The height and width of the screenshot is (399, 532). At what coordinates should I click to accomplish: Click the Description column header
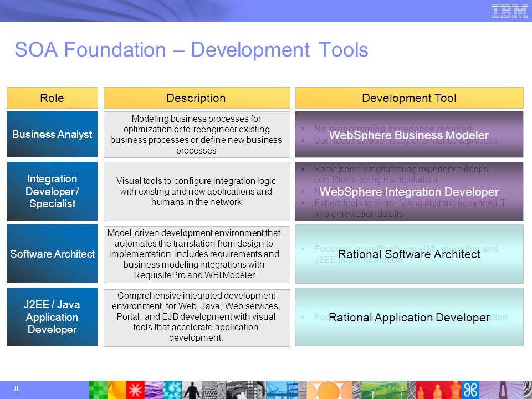pyautogui.click(x=197, y=98)
